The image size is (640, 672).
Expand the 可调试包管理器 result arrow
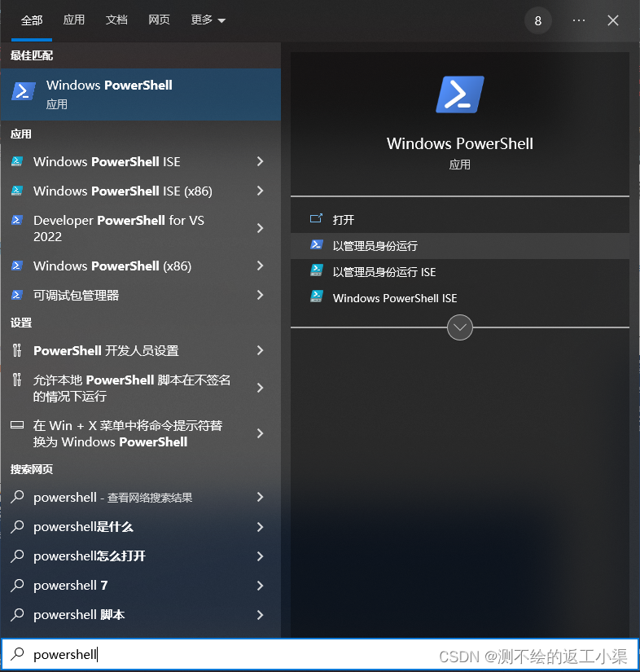click(x=260, y=295)
